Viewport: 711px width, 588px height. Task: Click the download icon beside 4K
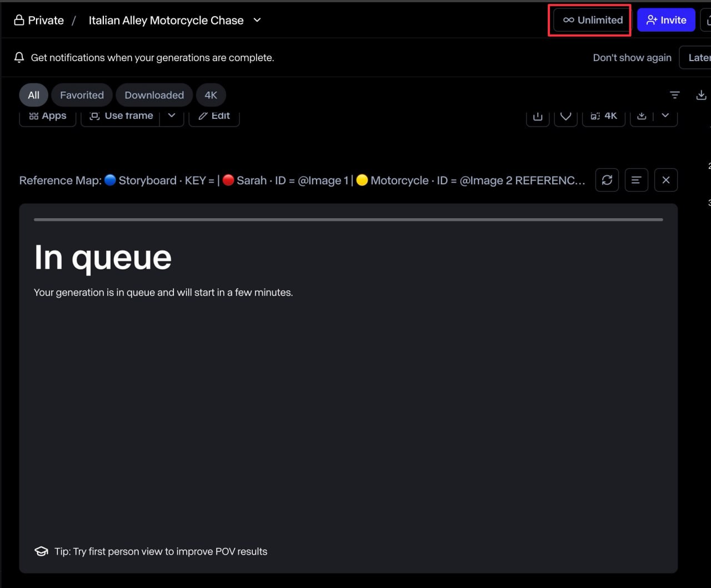click(x=642, y=118)
